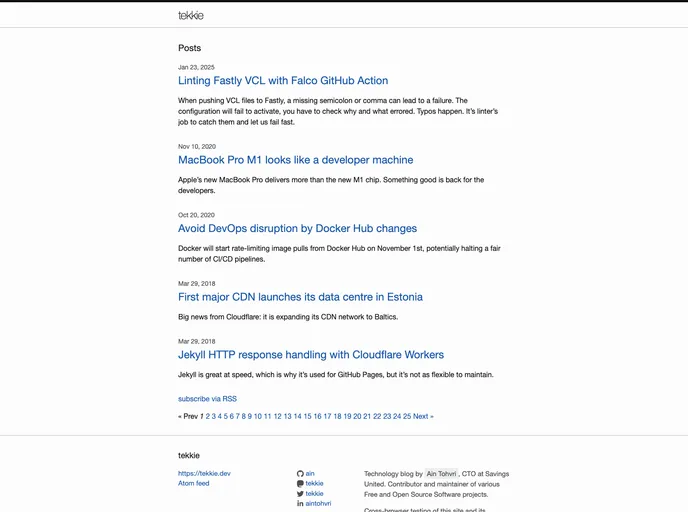Go to pagination page 2
The image size is (688, 512).
(208, 416)
